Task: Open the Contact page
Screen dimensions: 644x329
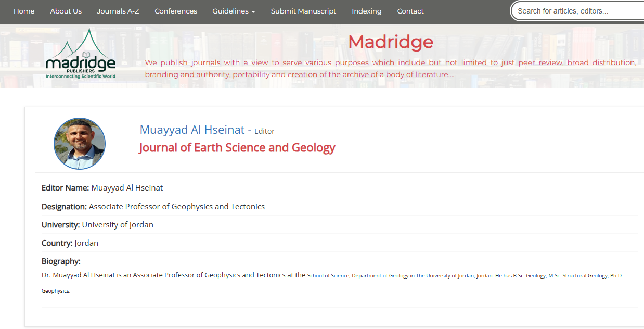Action: coord(410,11)
